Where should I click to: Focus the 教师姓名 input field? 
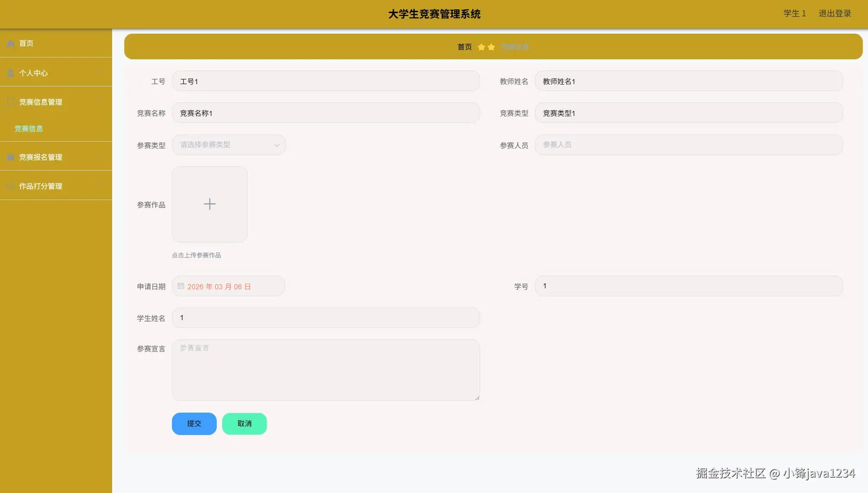point(689,81)
